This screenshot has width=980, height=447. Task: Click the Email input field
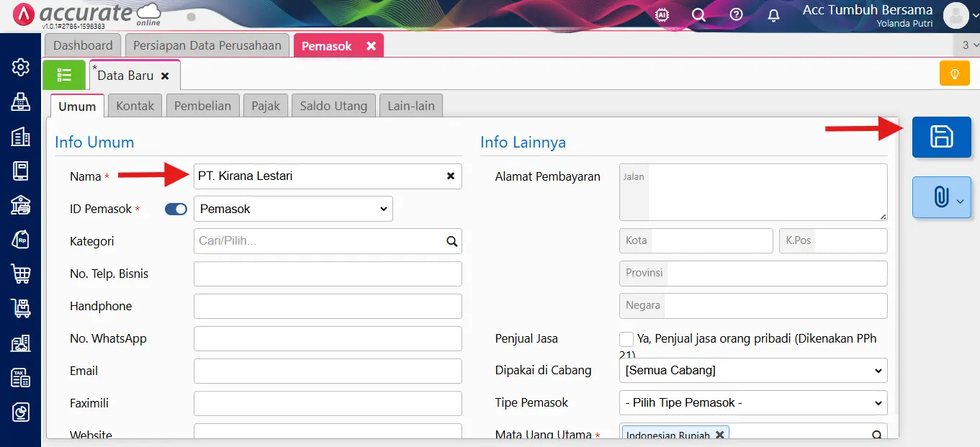328,371
